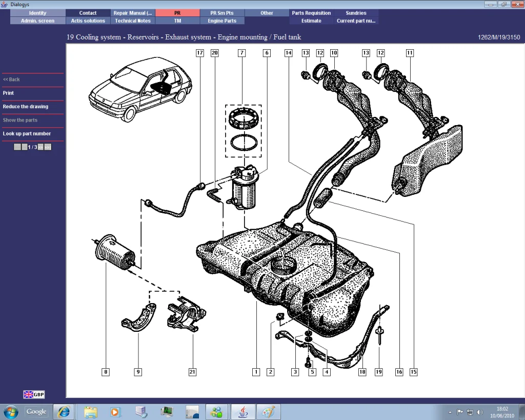Open Windows Media Player taskbar icon
525x420 pixels.
click(x=115, y=412)
